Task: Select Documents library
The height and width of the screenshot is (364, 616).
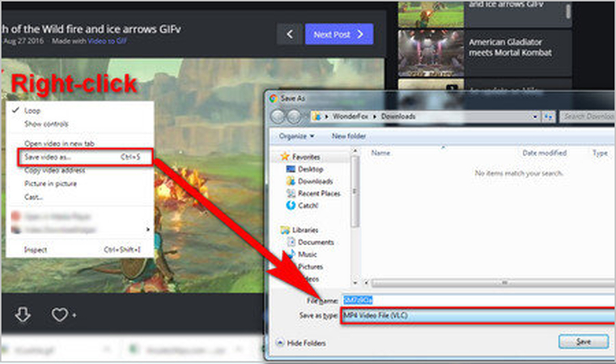Action: (x=316, y=243)
